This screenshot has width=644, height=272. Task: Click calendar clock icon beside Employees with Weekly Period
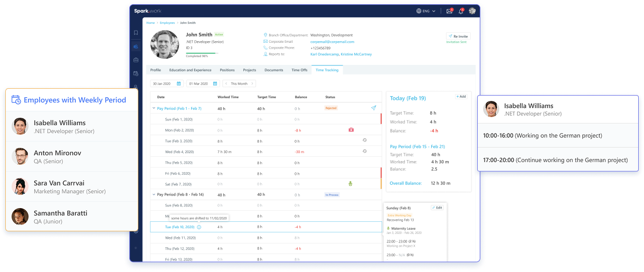tap(16, 99)
